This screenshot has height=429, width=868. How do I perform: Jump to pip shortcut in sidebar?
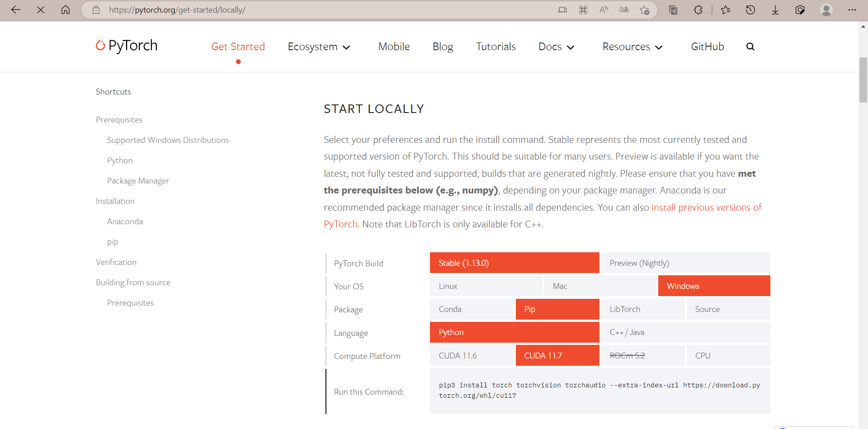pos(113,242)
